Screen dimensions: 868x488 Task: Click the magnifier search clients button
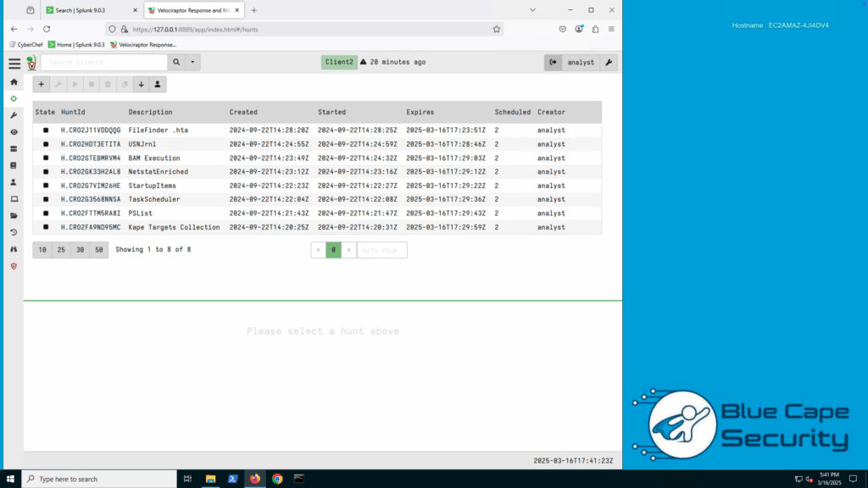click(x=176, y=63)
